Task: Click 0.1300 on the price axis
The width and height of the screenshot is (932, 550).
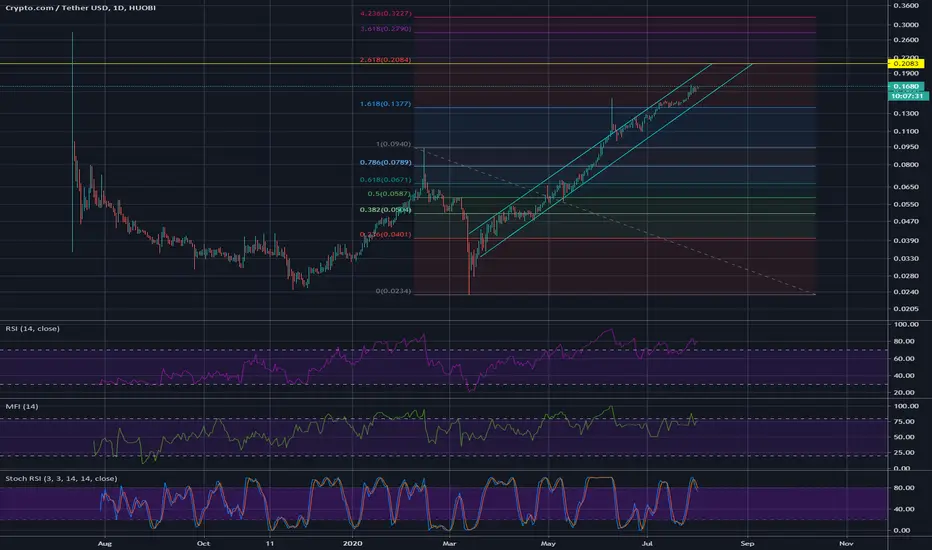Action: (906, 113)
